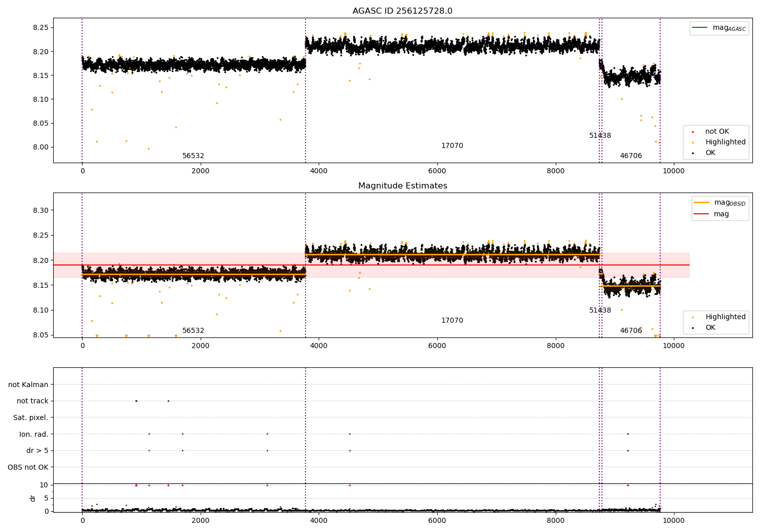
Task: Select the orange mag_OBSID legend line
Action: tap(702, 203)
